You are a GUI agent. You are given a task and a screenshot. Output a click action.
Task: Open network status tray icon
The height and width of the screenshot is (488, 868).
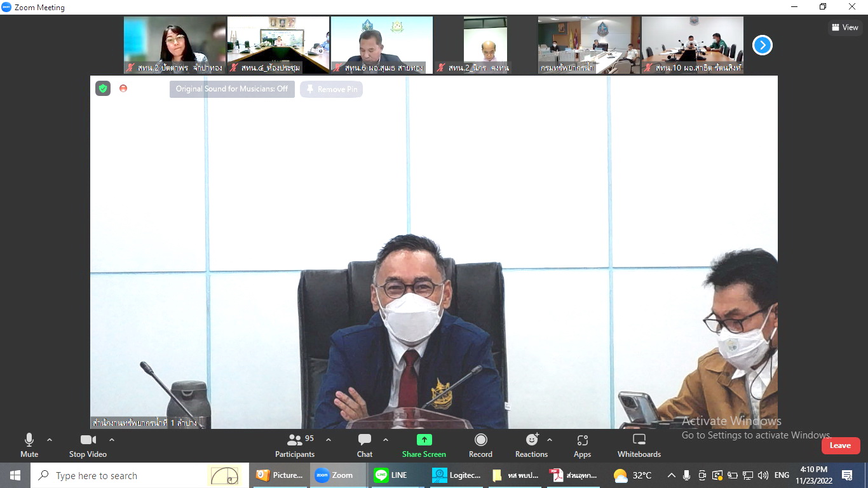pos(748,475)
